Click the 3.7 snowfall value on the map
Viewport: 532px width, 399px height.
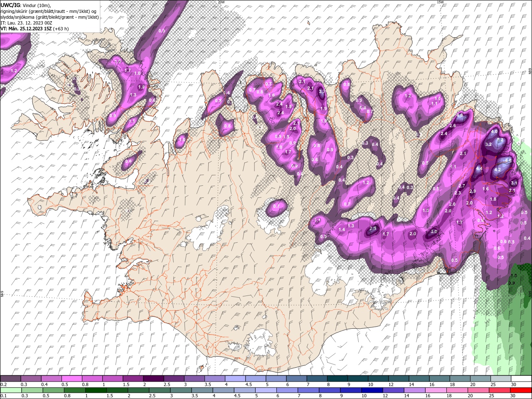[322, 92]
